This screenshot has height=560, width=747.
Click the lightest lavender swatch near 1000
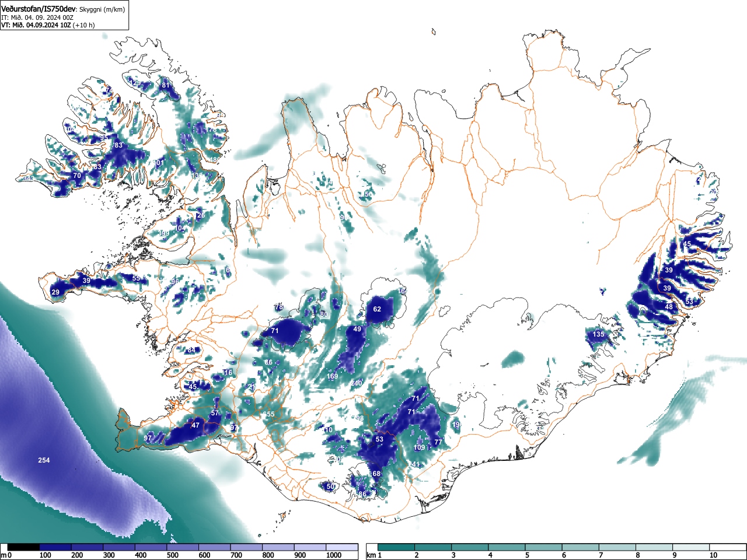(x=342, y=547)
